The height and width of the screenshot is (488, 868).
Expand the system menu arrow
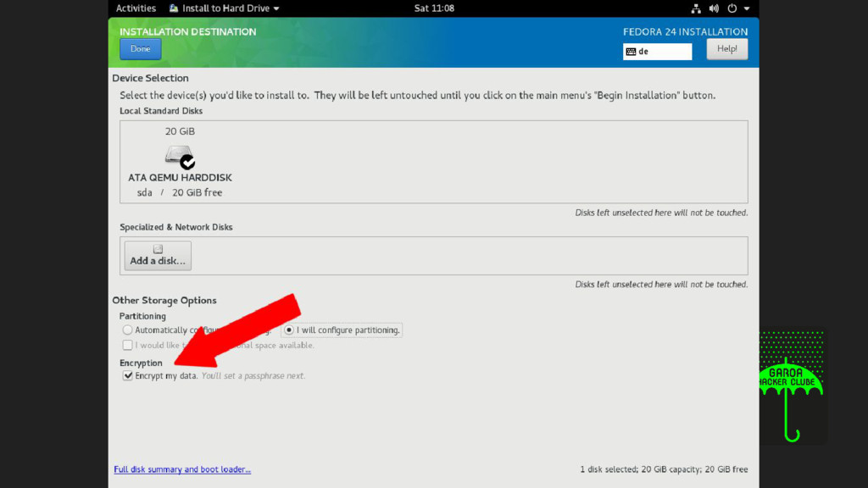pyautogui.click(x=747, y=8)
